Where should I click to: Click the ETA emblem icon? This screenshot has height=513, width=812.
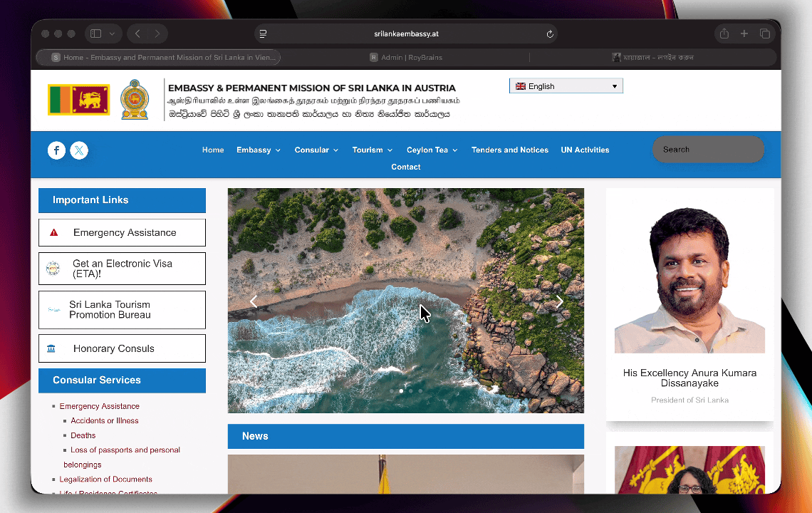[53, 269]
